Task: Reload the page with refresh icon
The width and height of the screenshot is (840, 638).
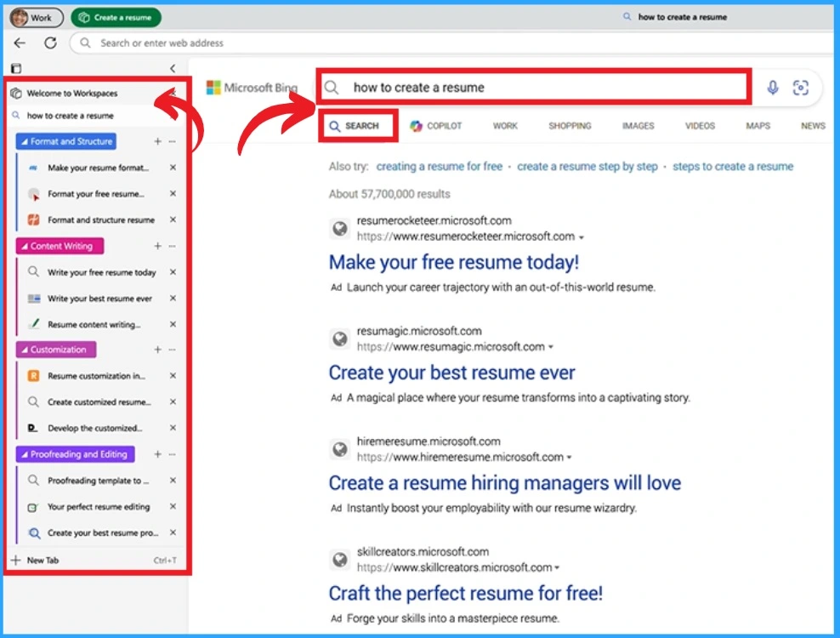Action: pos(50,43)
